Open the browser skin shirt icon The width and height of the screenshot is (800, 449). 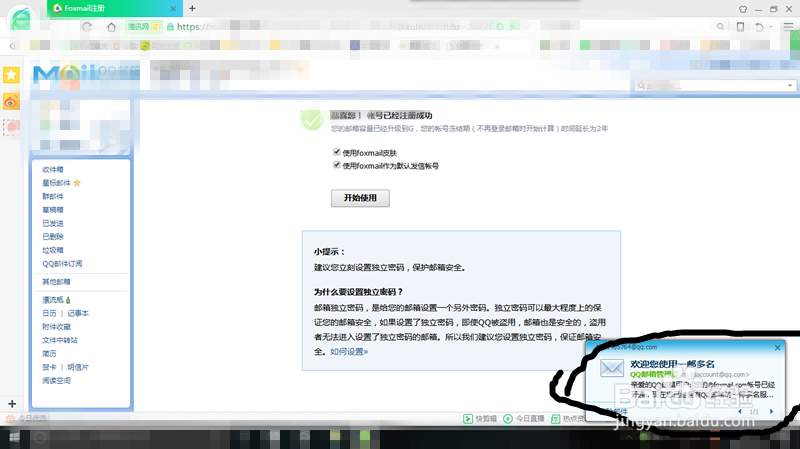pyautogui.click(x=743, y=9)
